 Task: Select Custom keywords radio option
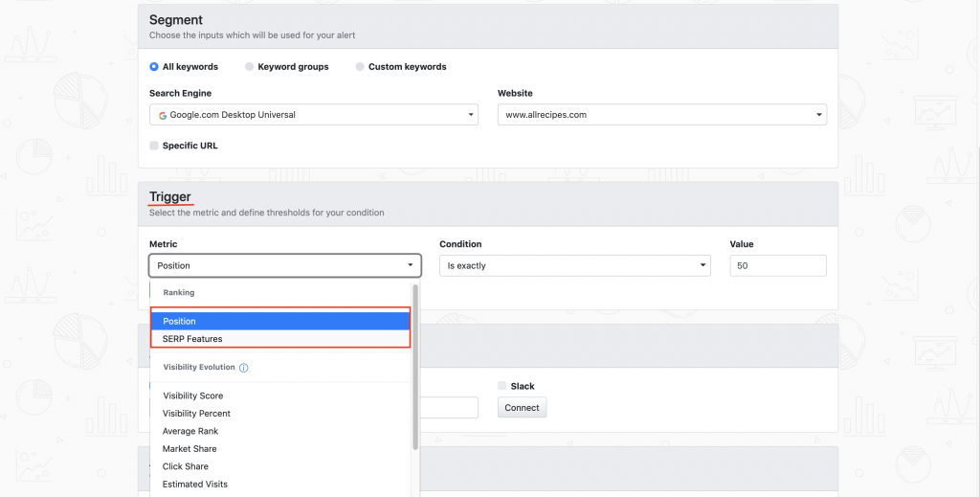pyautogui.click(x=360, y=67)
